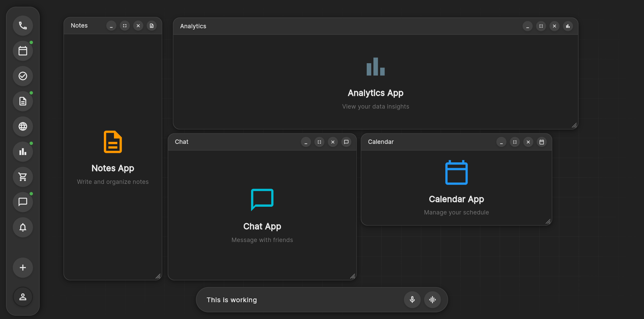Click the Calendar window resize handle
This screenshot has height=319, width=644.
tap(548, 222)
